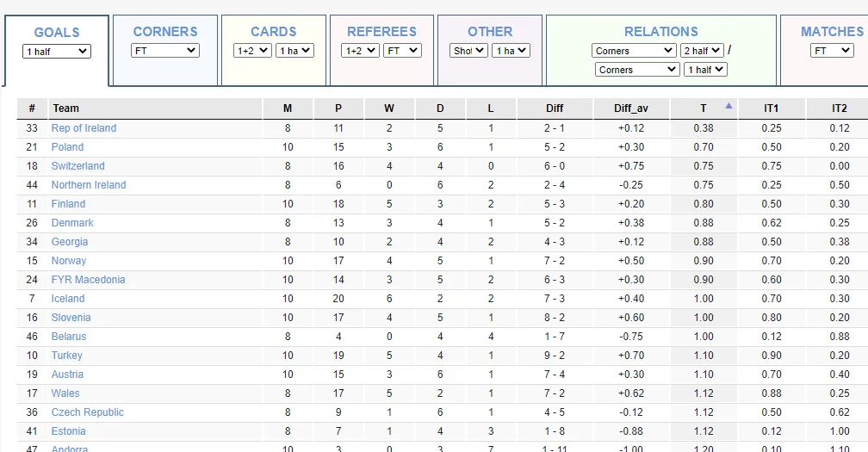
Task: Expand the RELATIONS 2 half dropdown
Action: coord(702,51)
